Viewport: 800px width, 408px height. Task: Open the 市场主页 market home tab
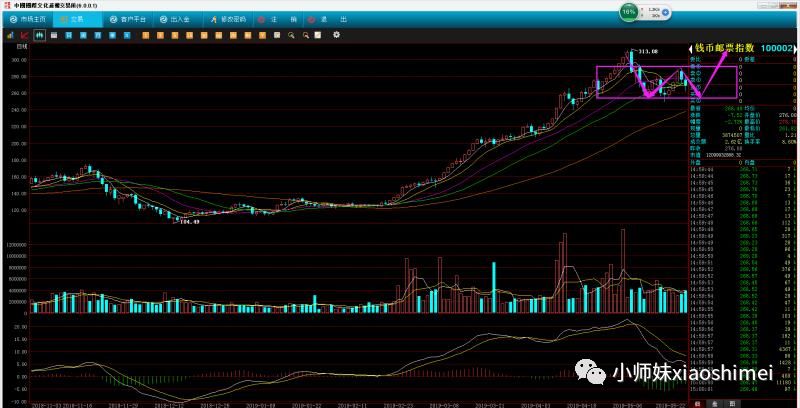pyautogui.click(x=28, y=19)
